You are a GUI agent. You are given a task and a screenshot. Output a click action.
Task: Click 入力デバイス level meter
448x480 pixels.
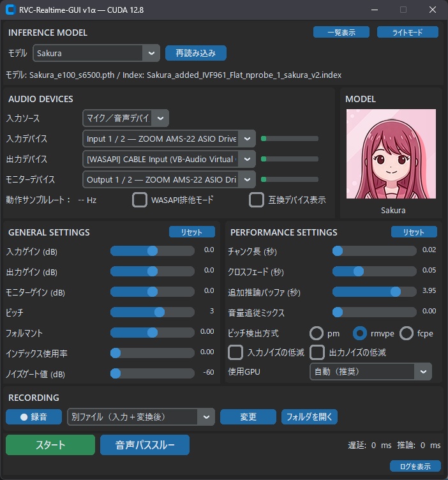(x=290, y=139)
